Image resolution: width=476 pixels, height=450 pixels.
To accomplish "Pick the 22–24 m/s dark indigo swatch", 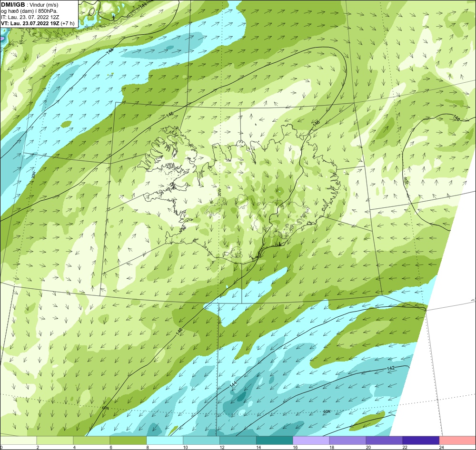I will coord(421,440).
